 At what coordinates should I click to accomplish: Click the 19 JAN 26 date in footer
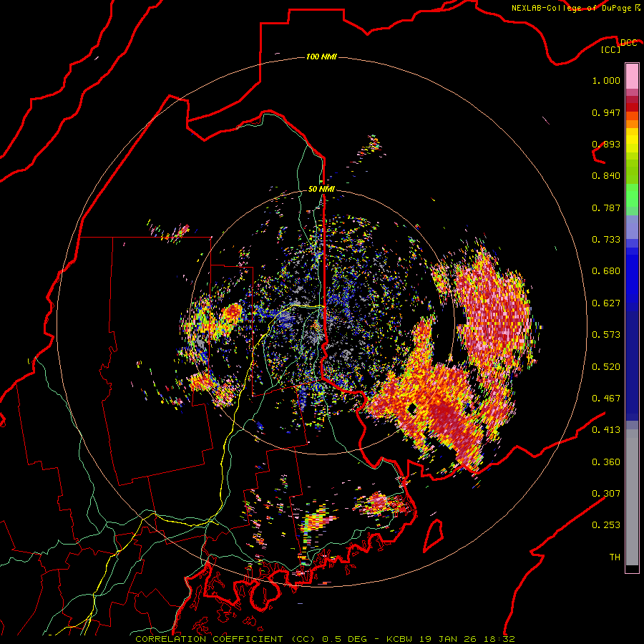(449, 639)
